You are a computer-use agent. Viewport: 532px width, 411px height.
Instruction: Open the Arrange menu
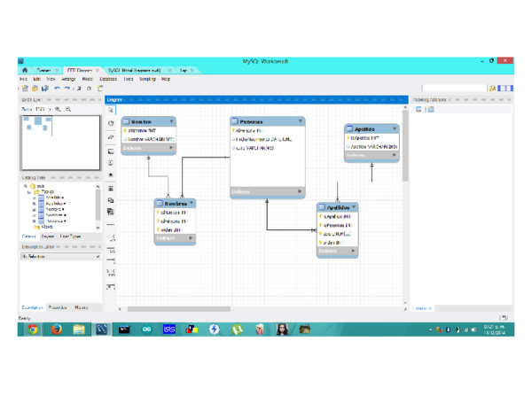pyautogui.click(x=68, y=79)
